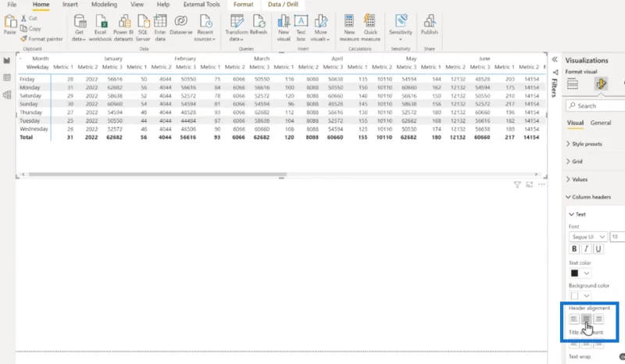Switch to Report view in left sidebar
Screen dimensions: 625x364
tap(7, 61)
